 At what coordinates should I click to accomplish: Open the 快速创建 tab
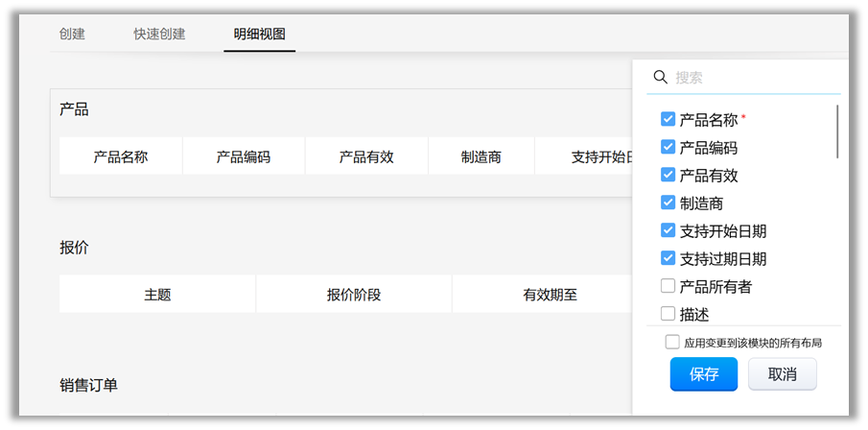click(159, 35)
